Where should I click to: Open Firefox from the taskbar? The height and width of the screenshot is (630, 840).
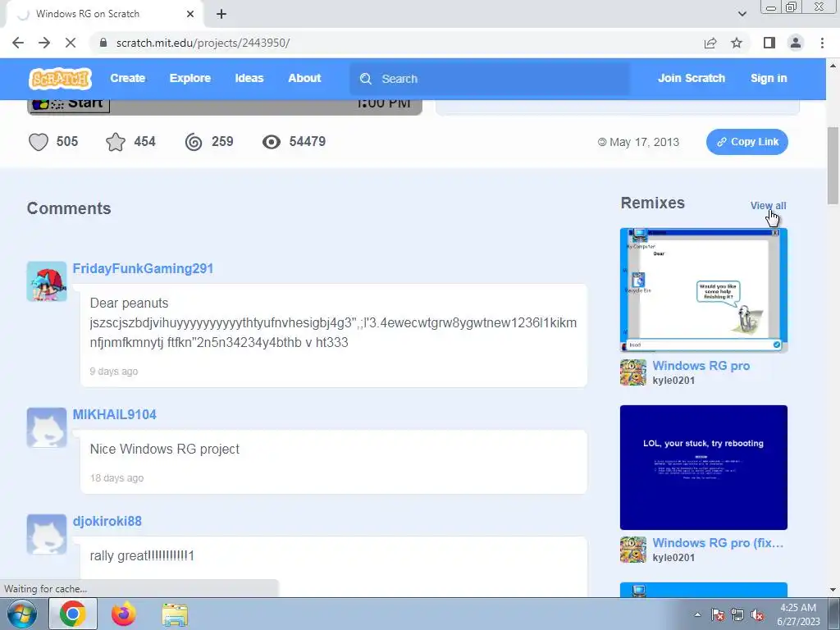[x=124, y=614]
